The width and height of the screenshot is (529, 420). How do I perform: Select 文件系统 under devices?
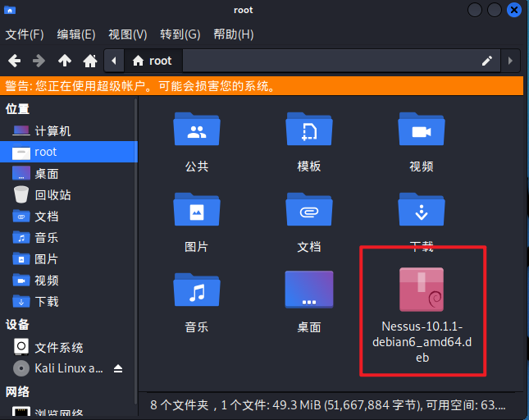click(x=58, y=347)
